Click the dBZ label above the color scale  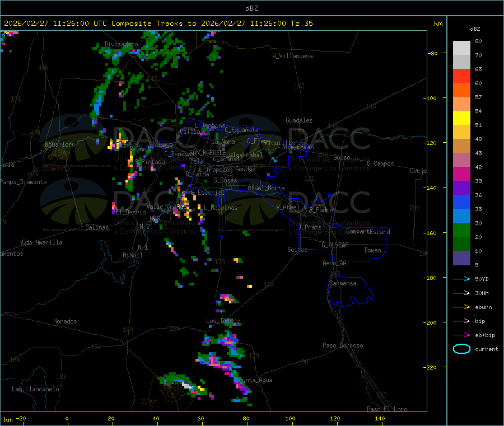pos(475,29)
